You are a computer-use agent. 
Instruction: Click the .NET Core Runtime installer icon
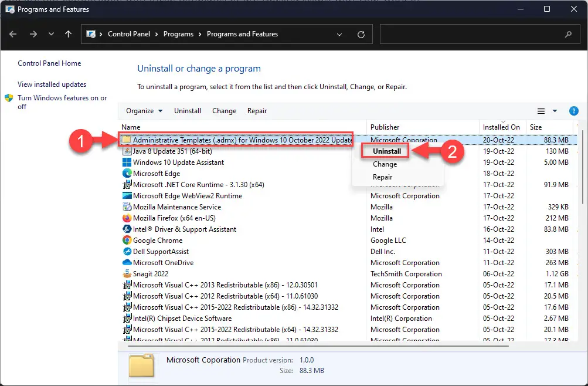coord(127,185)
